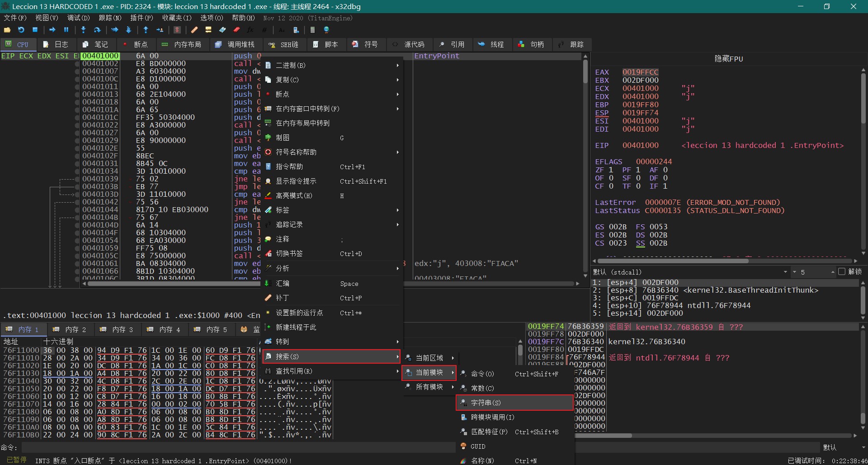Choose 跨模块调用(I) menu entry

(492, 417)
